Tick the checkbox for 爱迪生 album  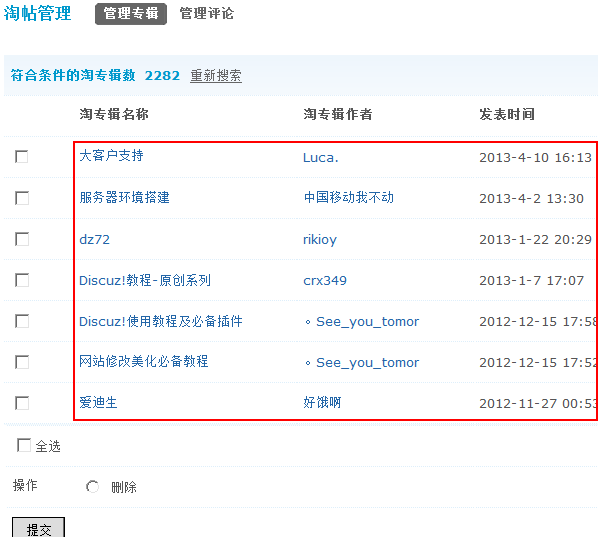click(22, 403)
